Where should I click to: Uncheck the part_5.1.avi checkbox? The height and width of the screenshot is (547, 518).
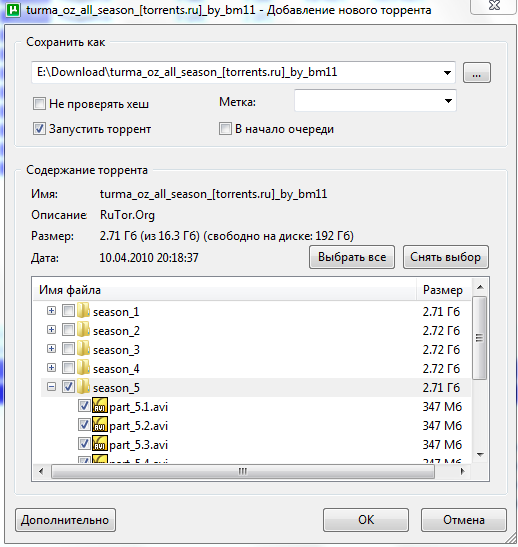point(84,405)
